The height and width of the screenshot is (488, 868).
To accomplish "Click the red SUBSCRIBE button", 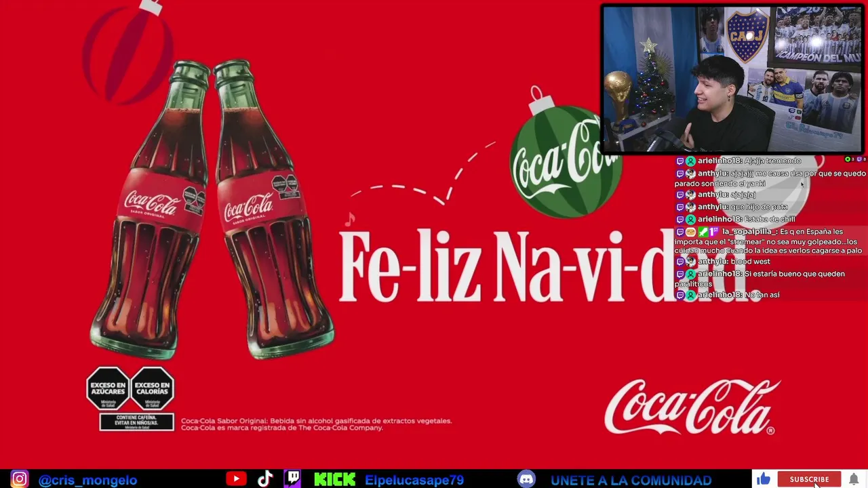I will [x=809, y=479].
